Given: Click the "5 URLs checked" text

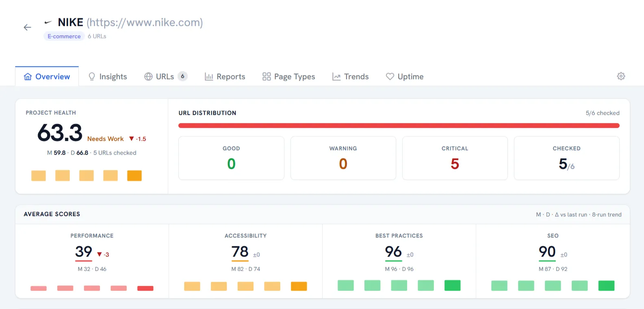Looking at the screenshot, I should pyautogui.click(x=115, y=153).
